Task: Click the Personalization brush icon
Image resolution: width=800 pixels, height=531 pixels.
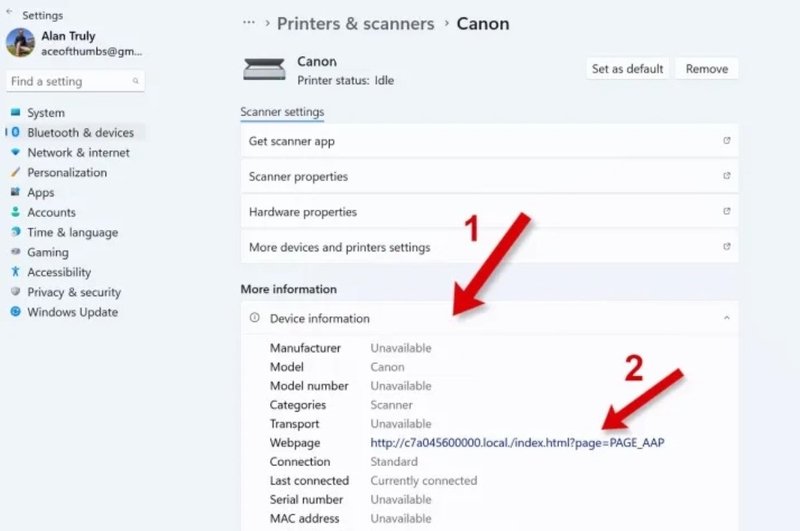Action: tap(15, 172)
